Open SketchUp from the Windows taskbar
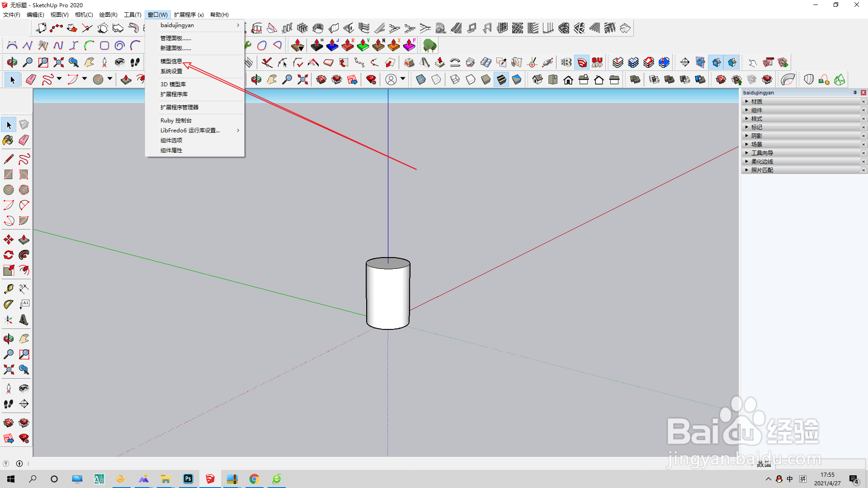This screenshot has width=868, height=488. (210, 479)
